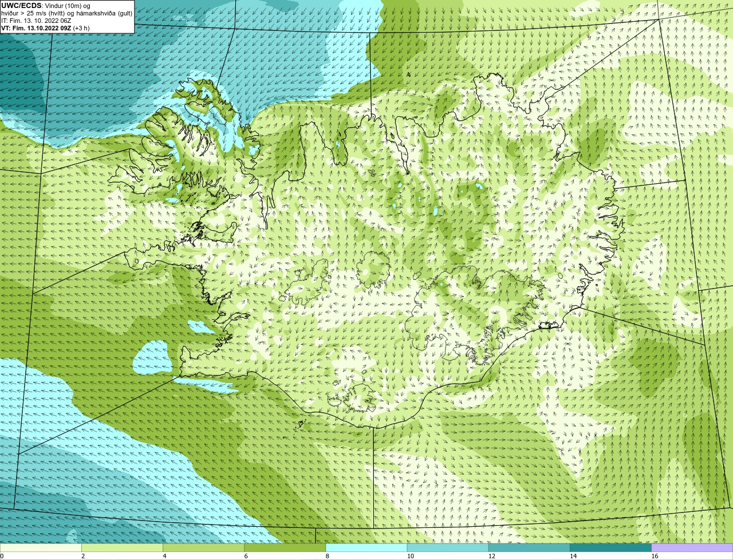This screenshot has height=560, width=733.
Task: Click the legend scale label '2'
Action: 83,556
